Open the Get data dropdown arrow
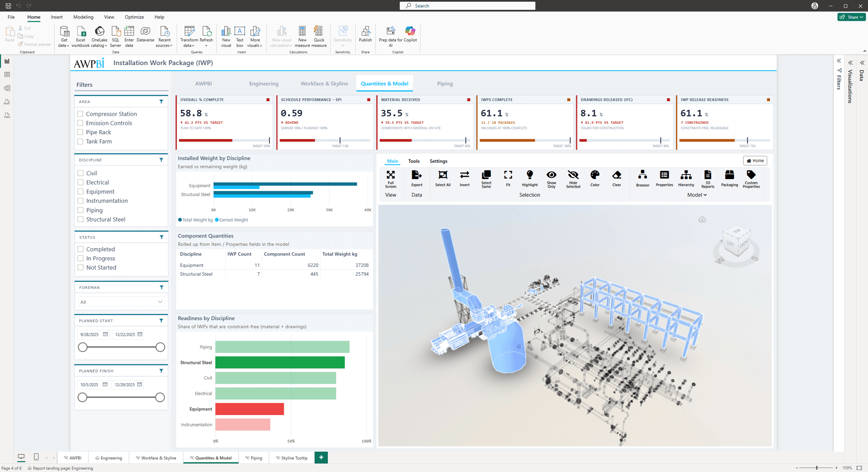This screenshot has height=472, width=868. [68, 46]
